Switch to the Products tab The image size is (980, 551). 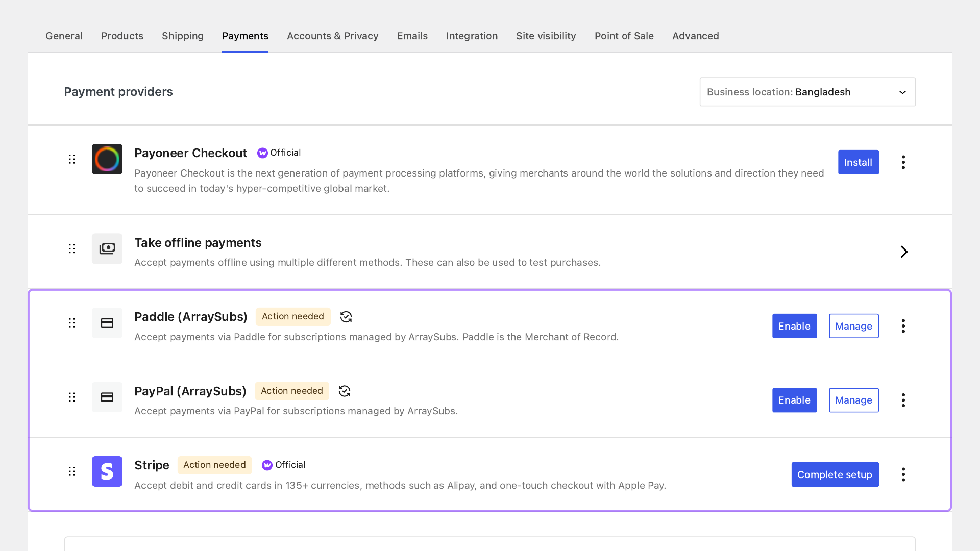[122, 36]
